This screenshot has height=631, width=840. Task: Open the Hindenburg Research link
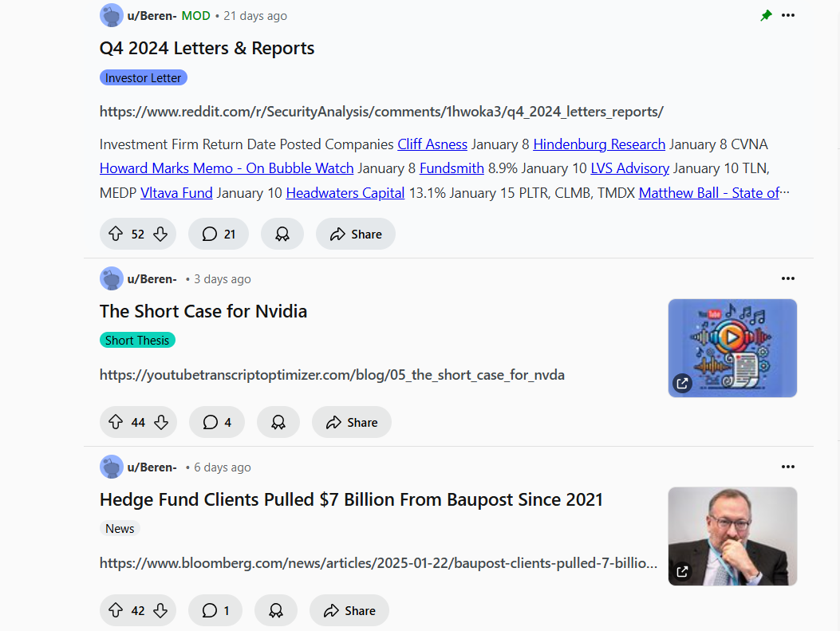click(x=599, y=144)
